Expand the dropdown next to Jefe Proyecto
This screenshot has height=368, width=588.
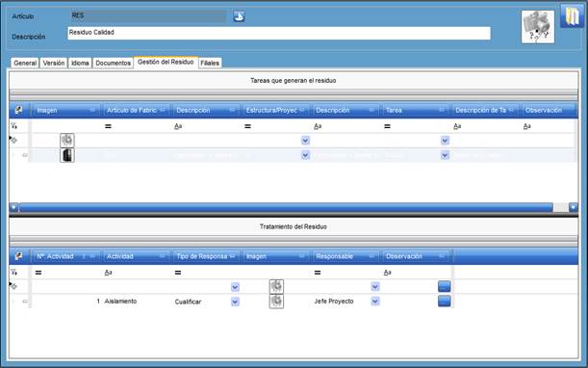(x=375, y=302)
